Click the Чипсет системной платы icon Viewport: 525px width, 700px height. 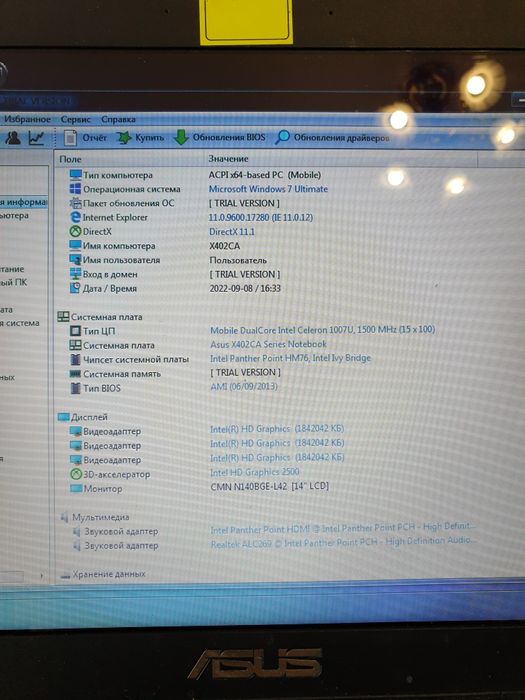75,359
